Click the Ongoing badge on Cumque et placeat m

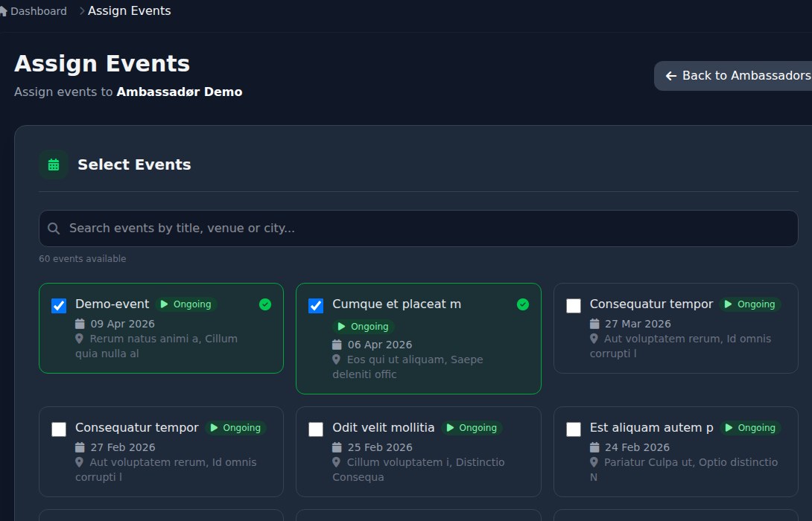[x=363, y=327]
